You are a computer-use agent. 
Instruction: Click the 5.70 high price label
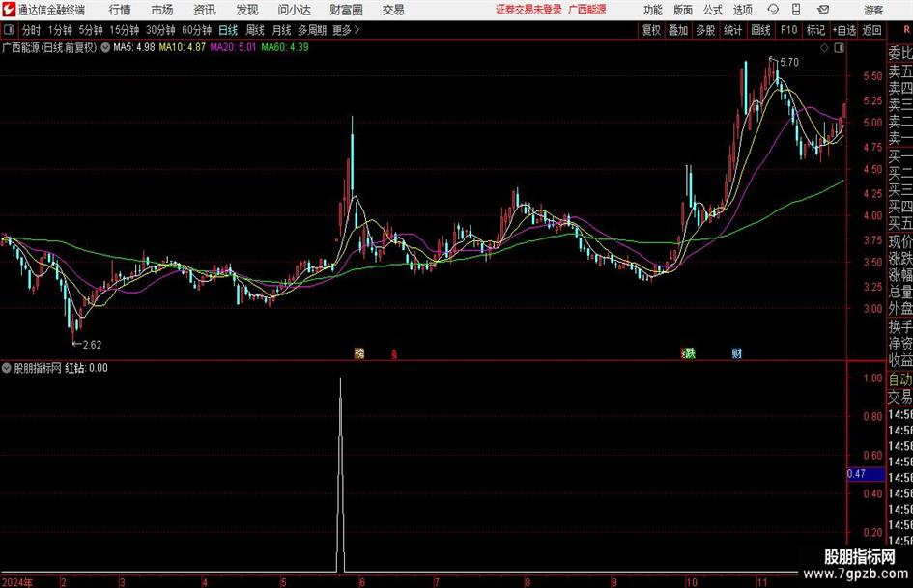[x=789, y=63]
